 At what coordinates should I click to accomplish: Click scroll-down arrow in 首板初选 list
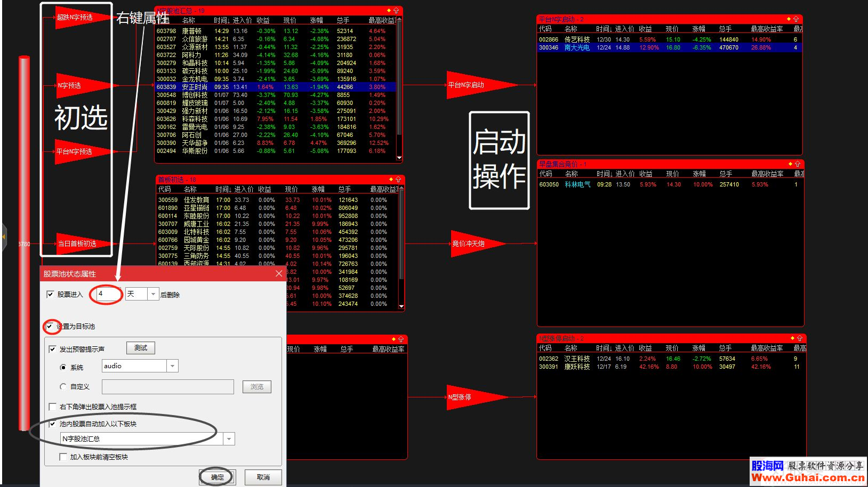401,306
